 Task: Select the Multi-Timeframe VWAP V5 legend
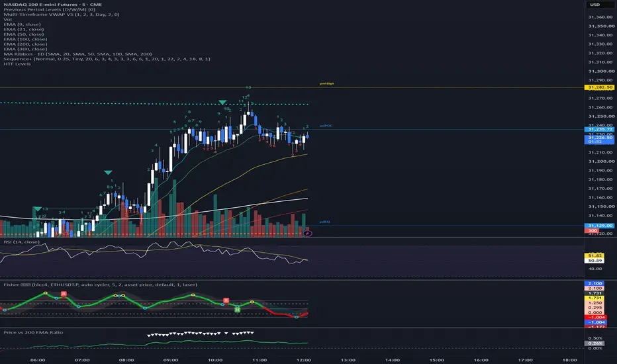[x=62, y=15]
